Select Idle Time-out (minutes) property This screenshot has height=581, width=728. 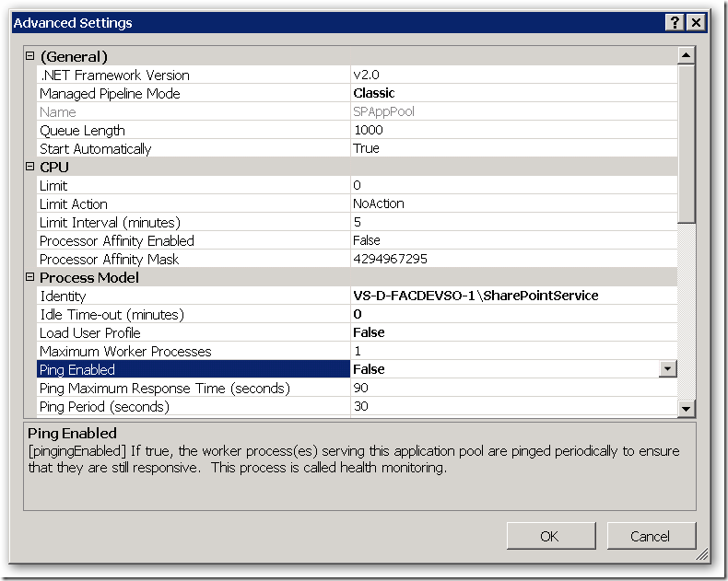coord(194,314)
